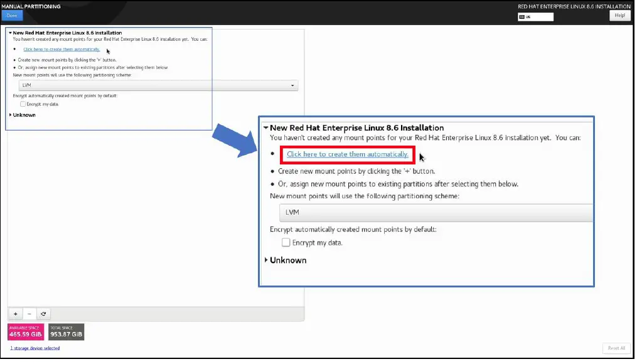Screen dimensions: 637x364
Task: Click the Reset All button
Action: click(x=616, y=348)
